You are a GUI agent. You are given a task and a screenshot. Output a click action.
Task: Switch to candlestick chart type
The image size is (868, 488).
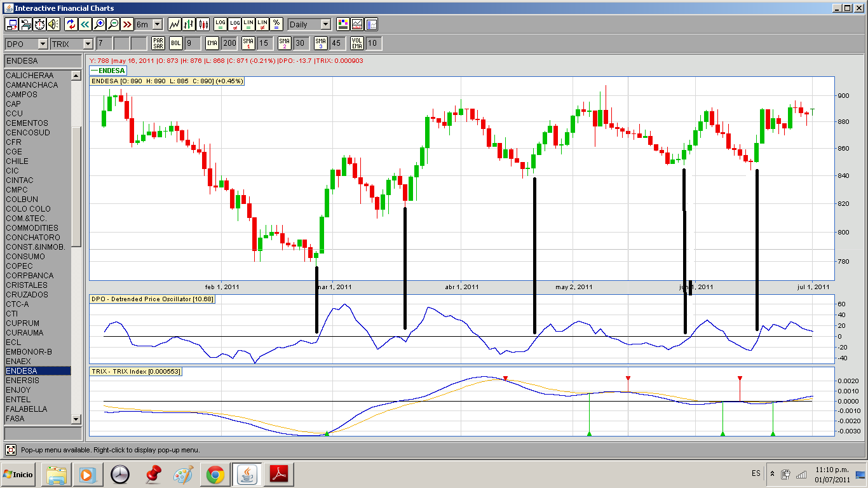tap(203, 24)
